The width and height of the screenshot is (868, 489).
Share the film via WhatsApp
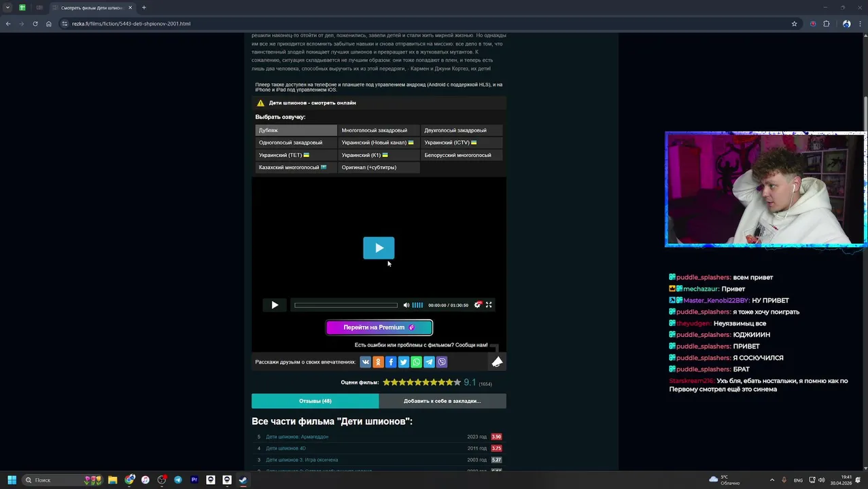tap(416, 362)
